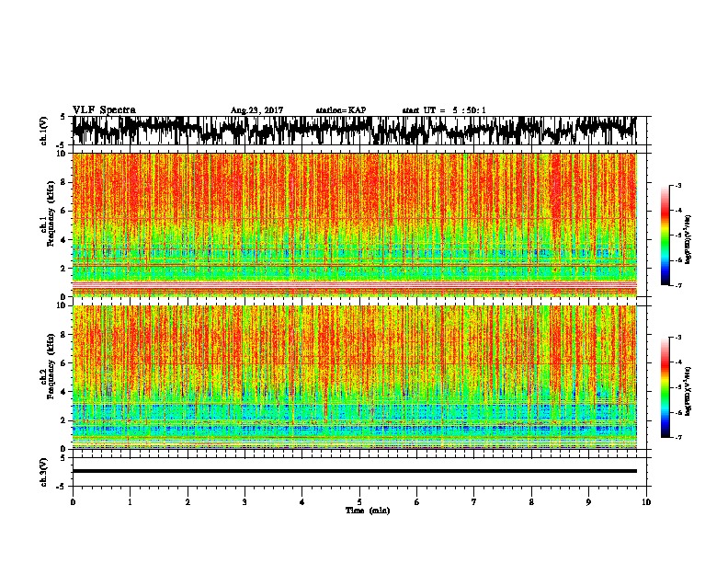Click tick label 1 on time axis
This screenshot has width=728, height=563.
point(130,502)
